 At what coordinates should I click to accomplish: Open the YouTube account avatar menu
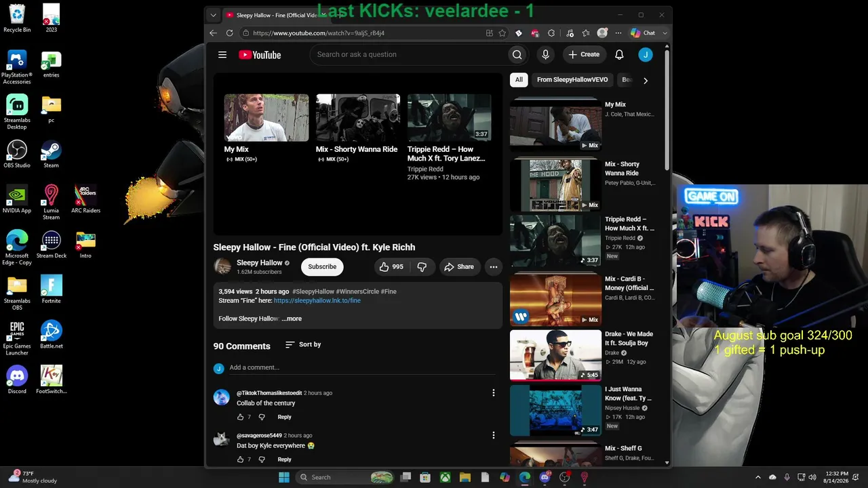(x=646, y=55)
